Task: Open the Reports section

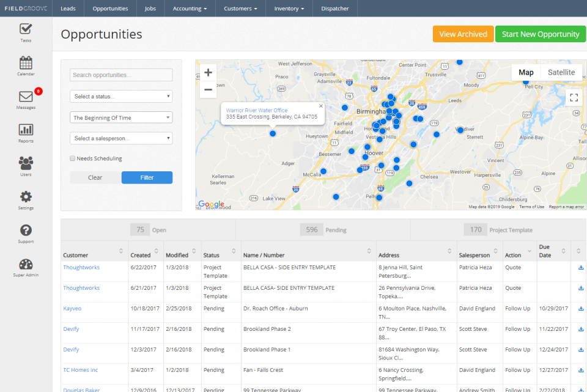Action: tap(25, 132)
